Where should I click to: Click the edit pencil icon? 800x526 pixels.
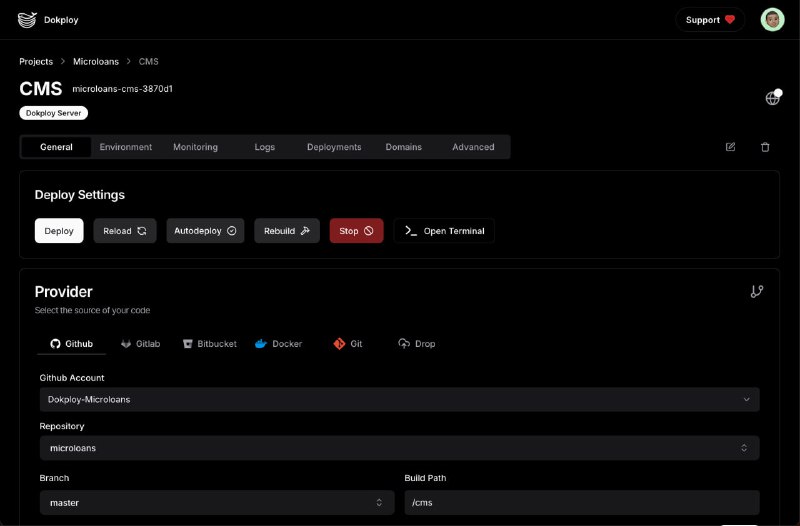click(x=730, y=147)
